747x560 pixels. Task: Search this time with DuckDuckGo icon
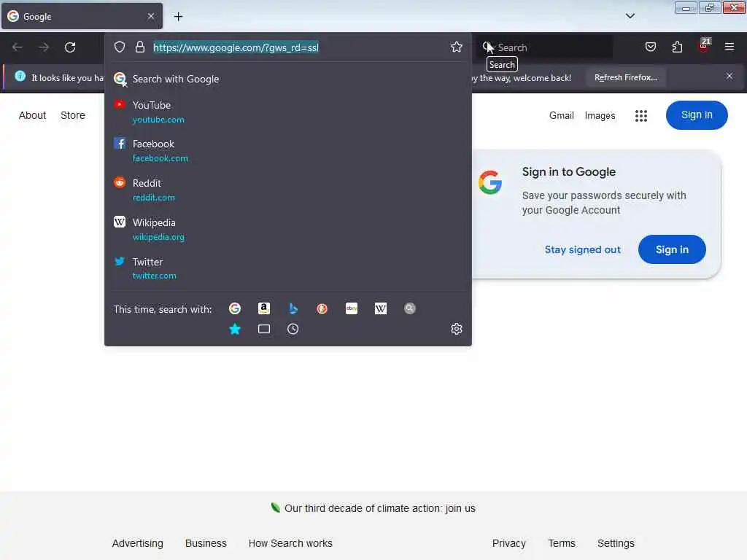pos(322,308)
